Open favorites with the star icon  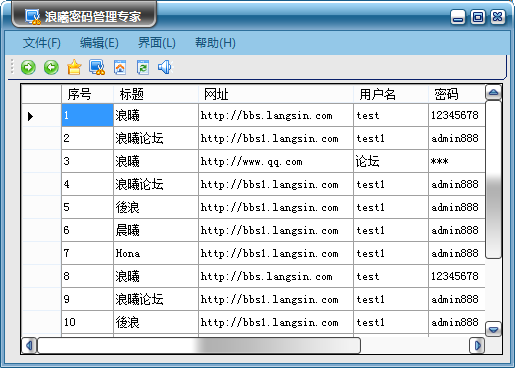tap(74, 67)
